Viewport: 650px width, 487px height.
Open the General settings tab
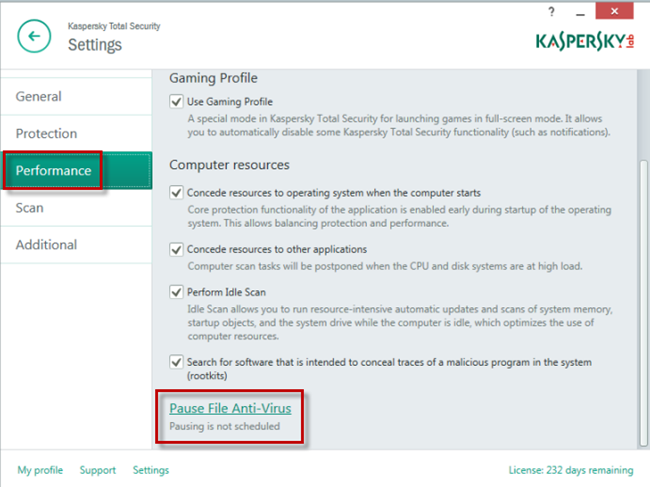pyautogui.click(x=76, y=97)
